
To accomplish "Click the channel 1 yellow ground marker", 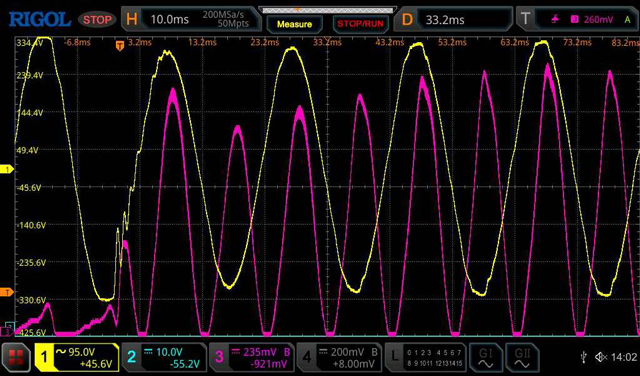I will 8,169.
